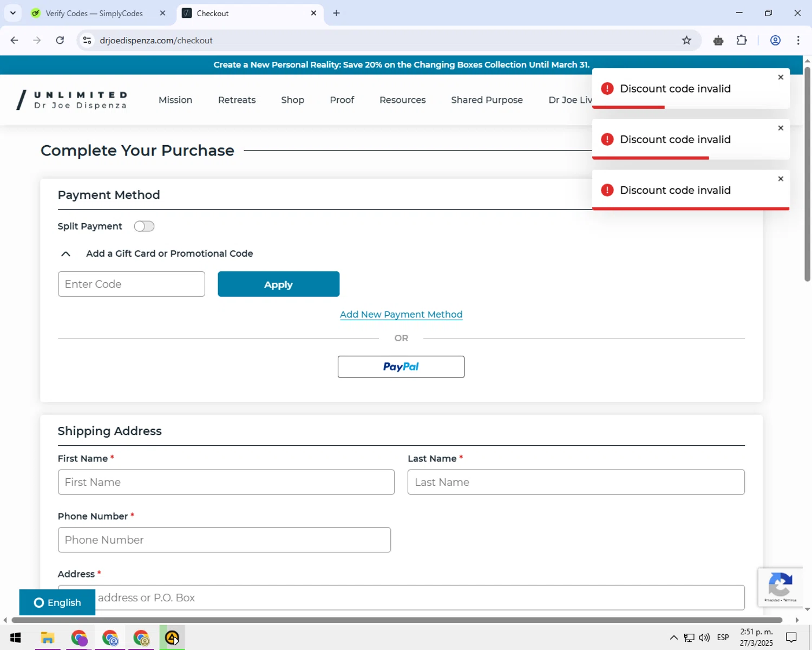Go back to the previous page
812x650 pixels.
tap(15, 40)
